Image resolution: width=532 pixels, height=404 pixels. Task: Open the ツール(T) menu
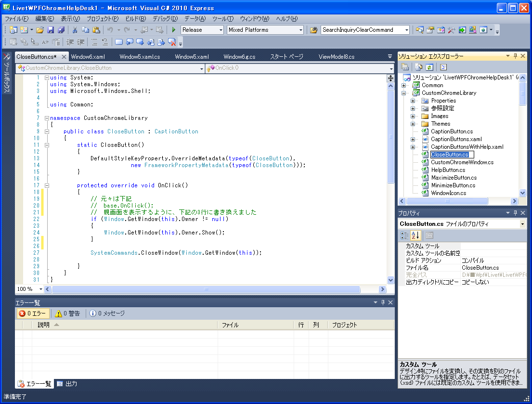[x=223, y=19]
